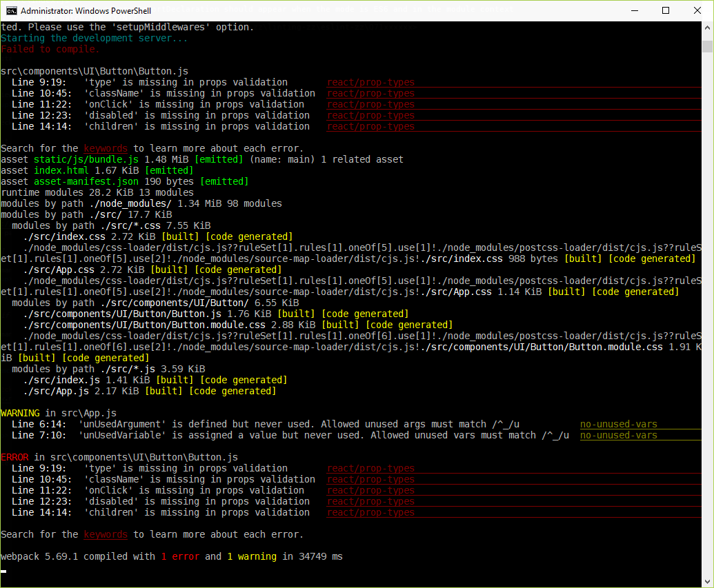Click 'Button.module.css 2.88 KiB' module line
Viewport: 714px width, 588px height.
tap(238, 325)
